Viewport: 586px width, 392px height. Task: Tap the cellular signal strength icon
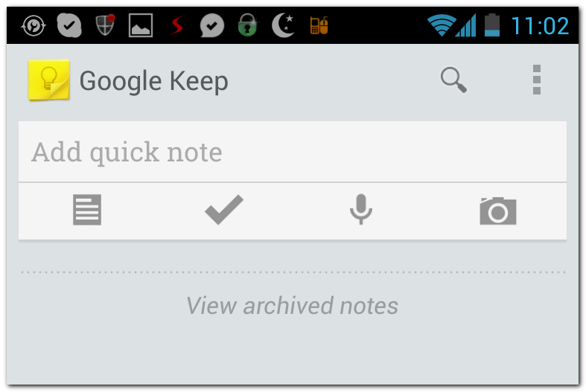(466, 25)
